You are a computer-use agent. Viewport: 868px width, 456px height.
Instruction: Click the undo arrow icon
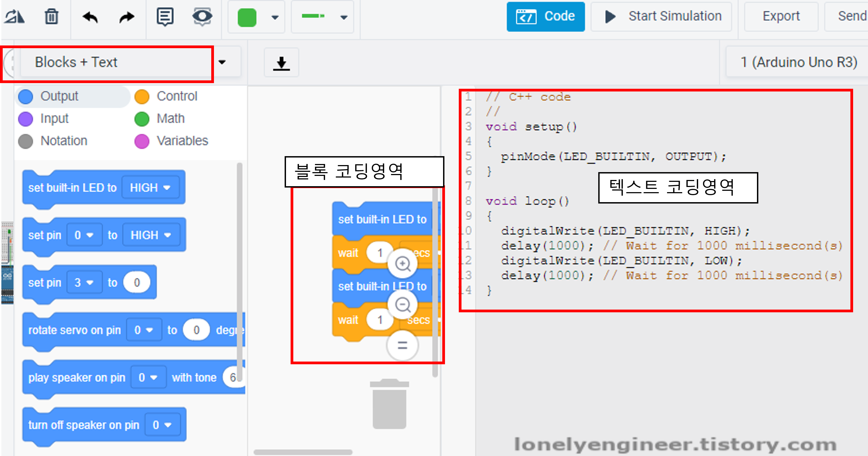click(x=90, y=17)
